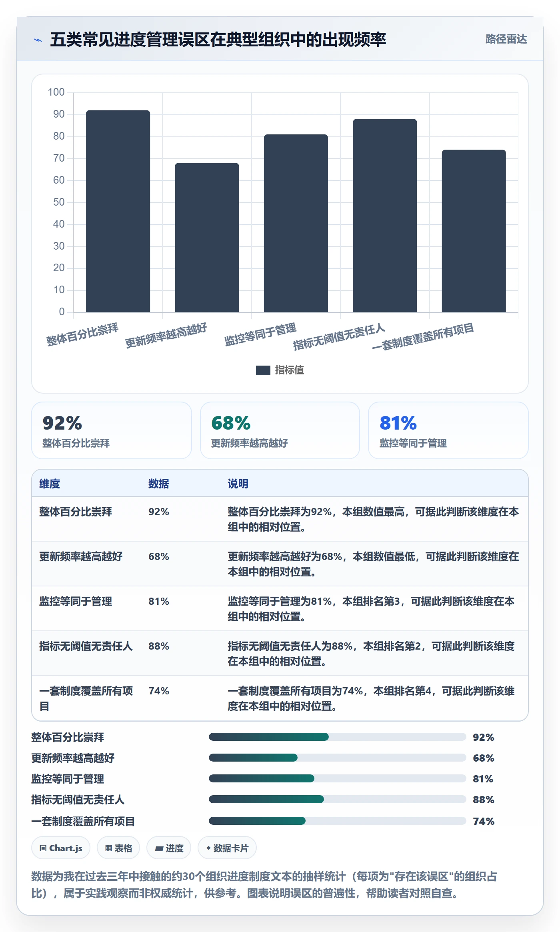Click the 92% progress bar for 整体百分比崇拜
560x932 pixels.
pyautogui.click(x=337, y=737)
